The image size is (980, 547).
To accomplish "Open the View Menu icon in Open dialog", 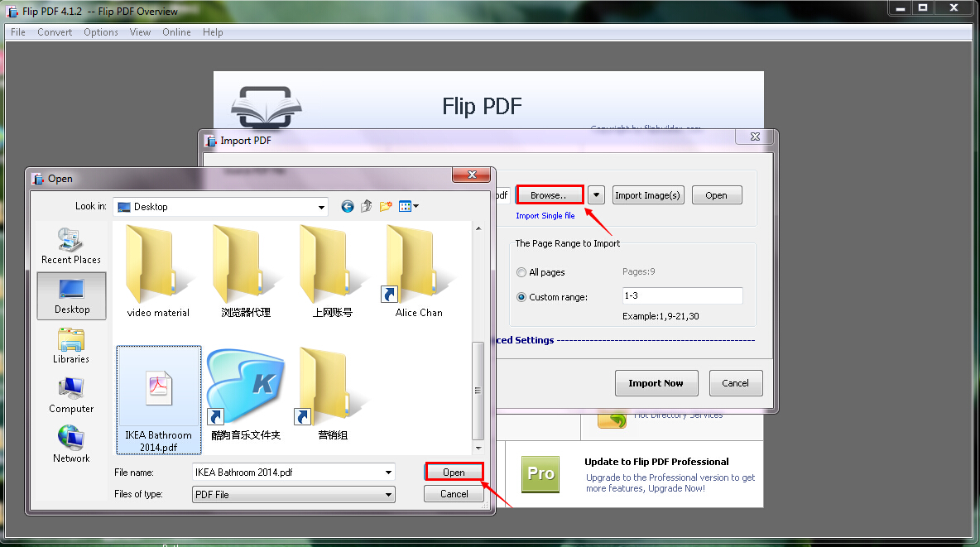I will click(409, 206).
